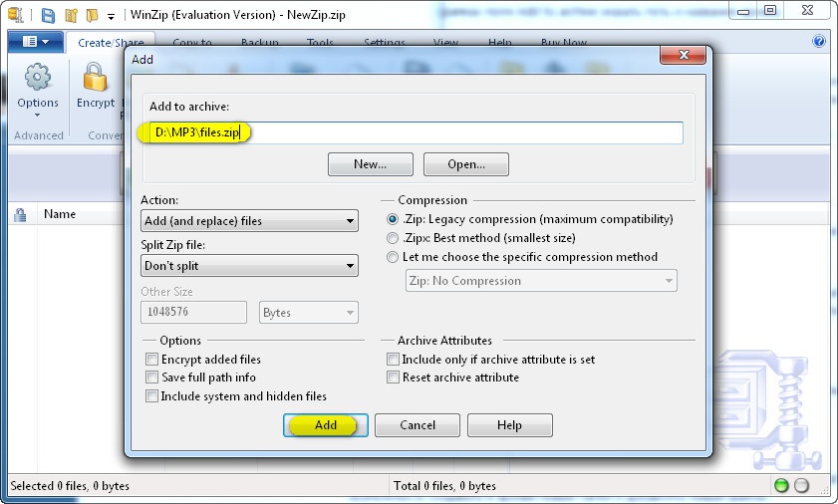
Task: Click the open folder icon in quick access toolbar
Action: 92,15
